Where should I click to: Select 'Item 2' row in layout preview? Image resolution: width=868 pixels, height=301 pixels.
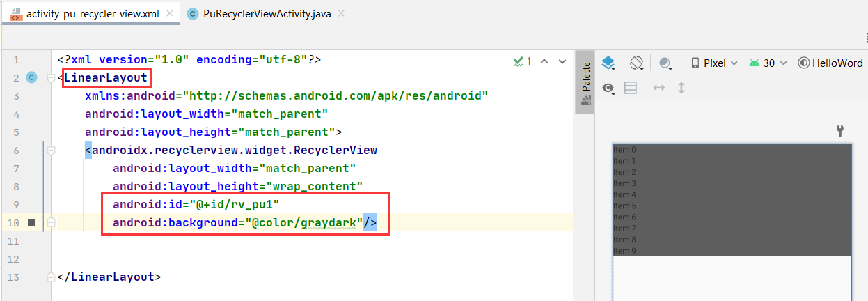tap(732, 172)
